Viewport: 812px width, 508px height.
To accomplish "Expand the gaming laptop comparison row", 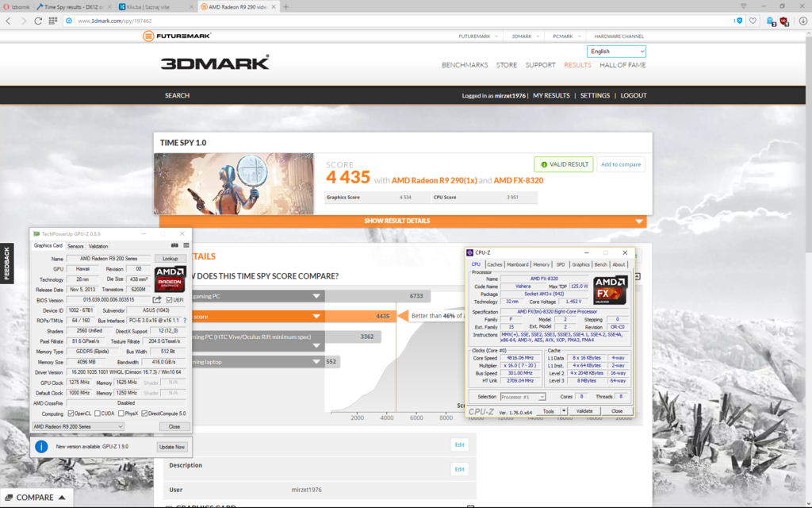I will [x=316, y=362].
